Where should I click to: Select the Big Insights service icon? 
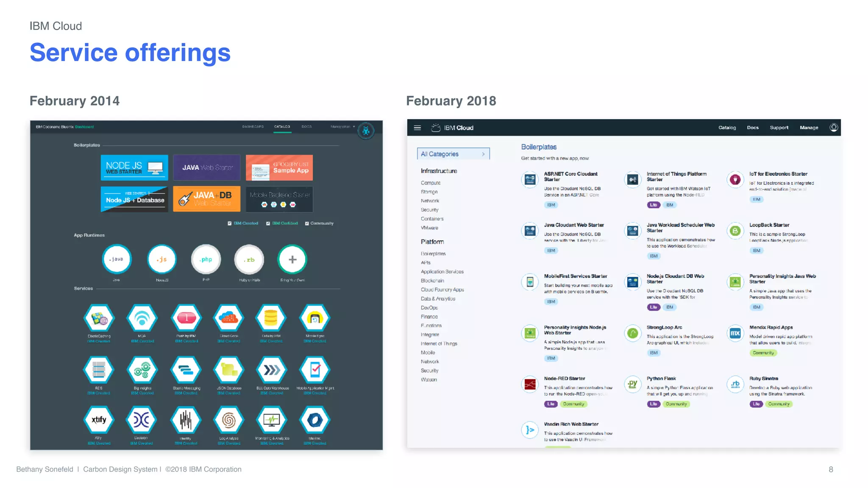pos(142,370)
